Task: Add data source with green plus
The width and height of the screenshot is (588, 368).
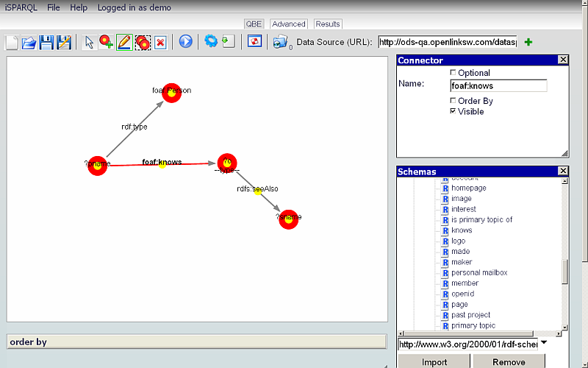Action: point(528,42)
